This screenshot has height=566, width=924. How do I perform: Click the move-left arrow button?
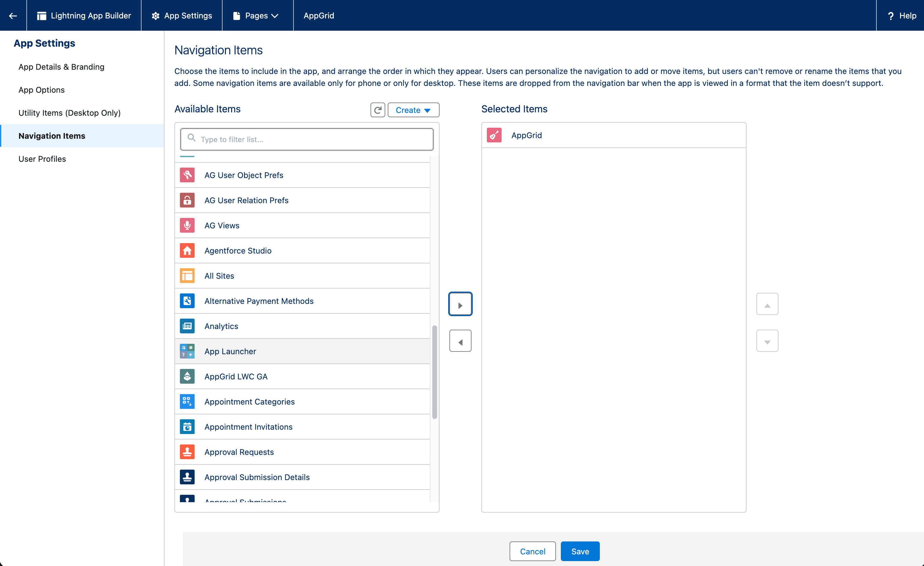pyautogui.click(x=460, y=341)
